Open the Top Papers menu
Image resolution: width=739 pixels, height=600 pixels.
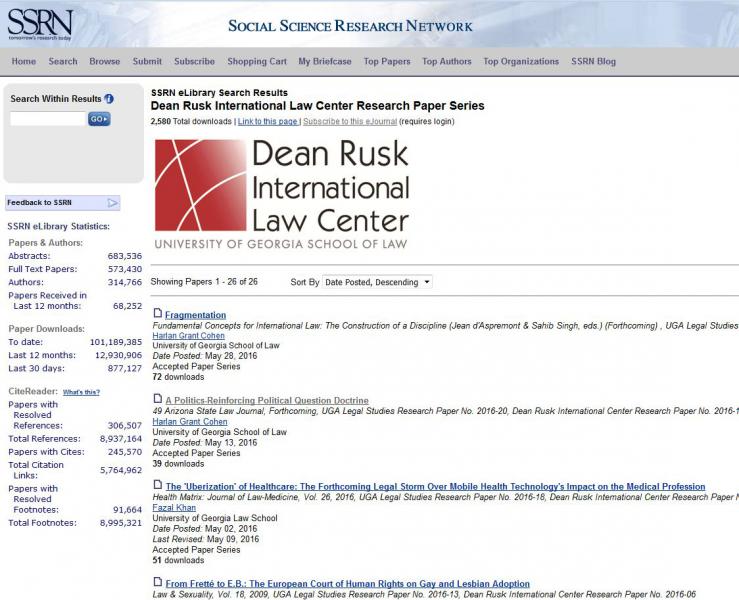[386, 61]
